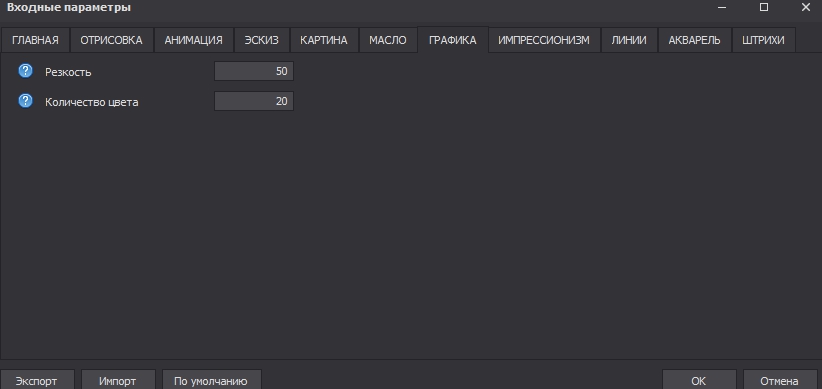
Task: Reset settings with По умолчанию button
Action: click(x=211, y=381)
